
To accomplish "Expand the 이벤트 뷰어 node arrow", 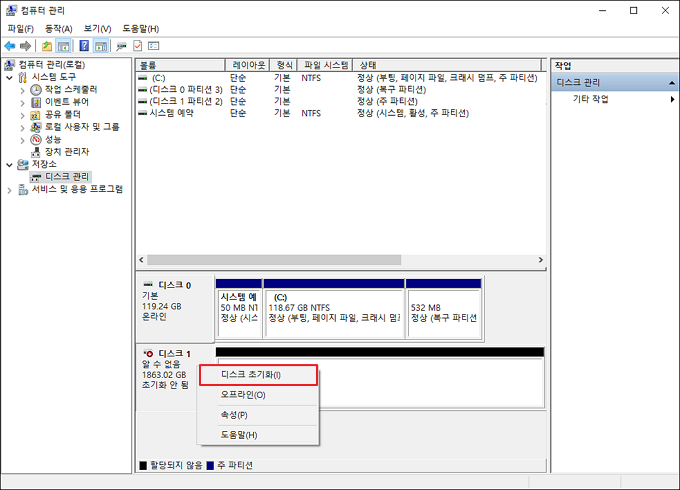I will pos(23,103).
